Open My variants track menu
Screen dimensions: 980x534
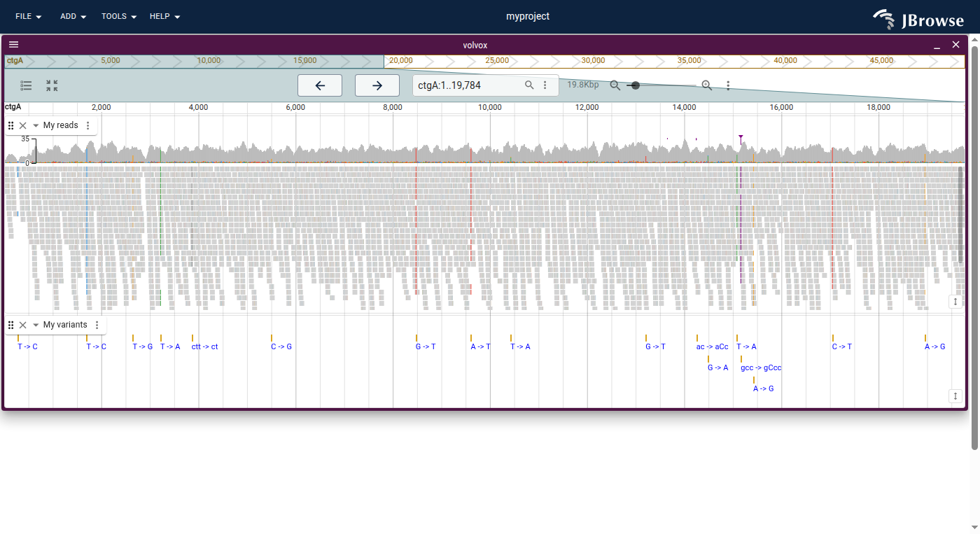coord(97,325)
